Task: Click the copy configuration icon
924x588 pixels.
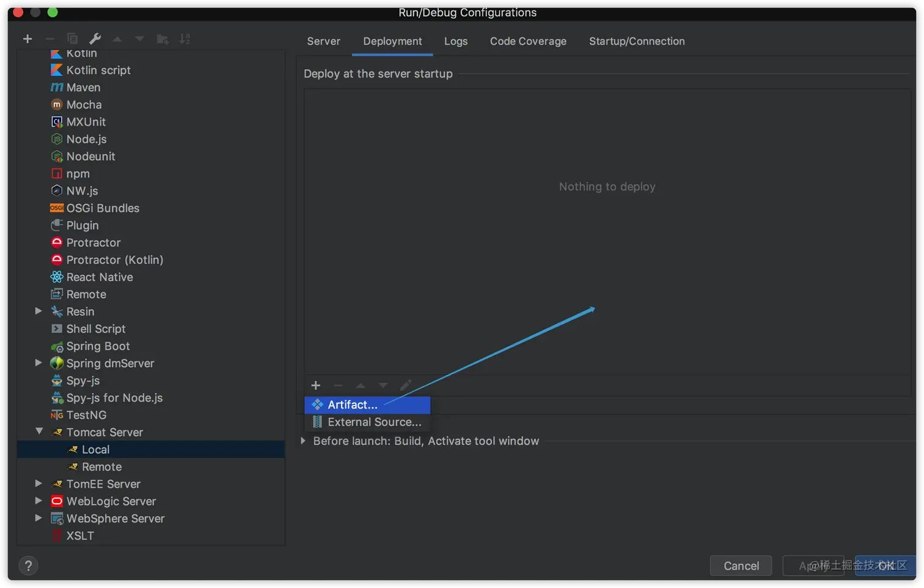Action: [x=72, y=39]
